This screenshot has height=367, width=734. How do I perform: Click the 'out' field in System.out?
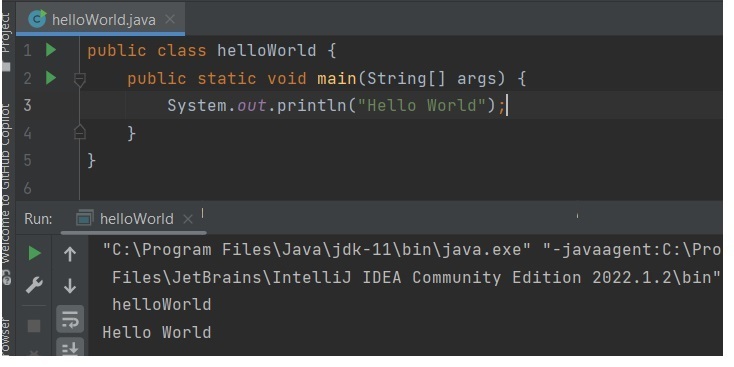[251, 105]
